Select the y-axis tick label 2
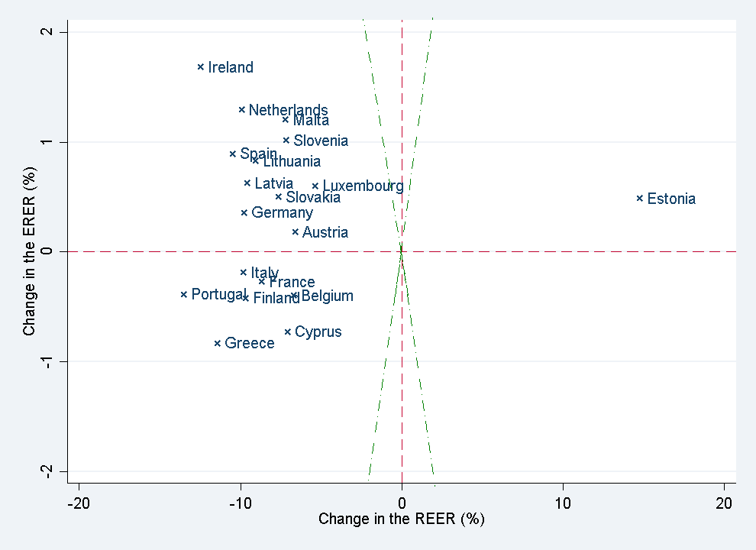The image size is (756, 550). [47, 32]
